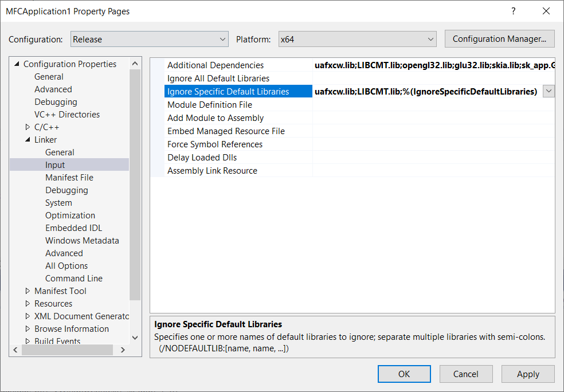Select General under Configuration Properties
This screenshot has height=392, width=564.
49,77
